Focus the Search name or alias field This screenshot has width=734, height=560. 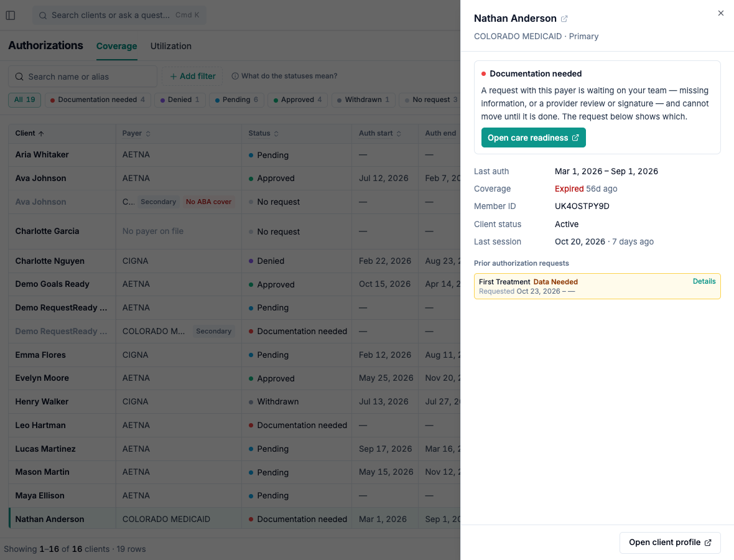82,77
